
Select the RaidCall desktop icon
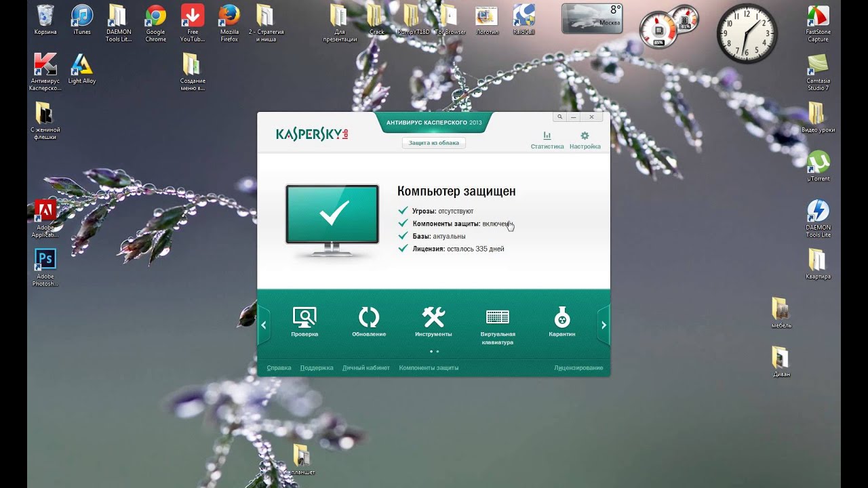(524, 20)
